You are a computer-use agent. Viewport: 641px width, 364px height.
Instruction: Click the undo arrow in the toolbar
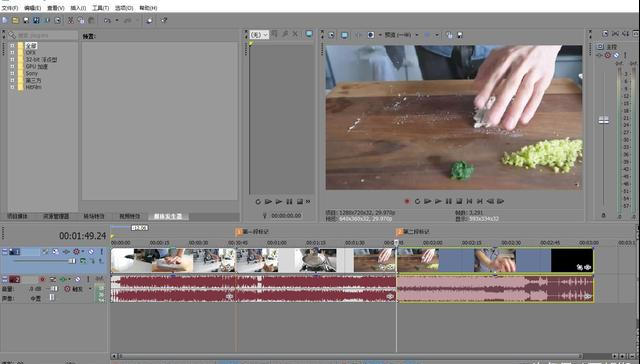coord(107,20)
